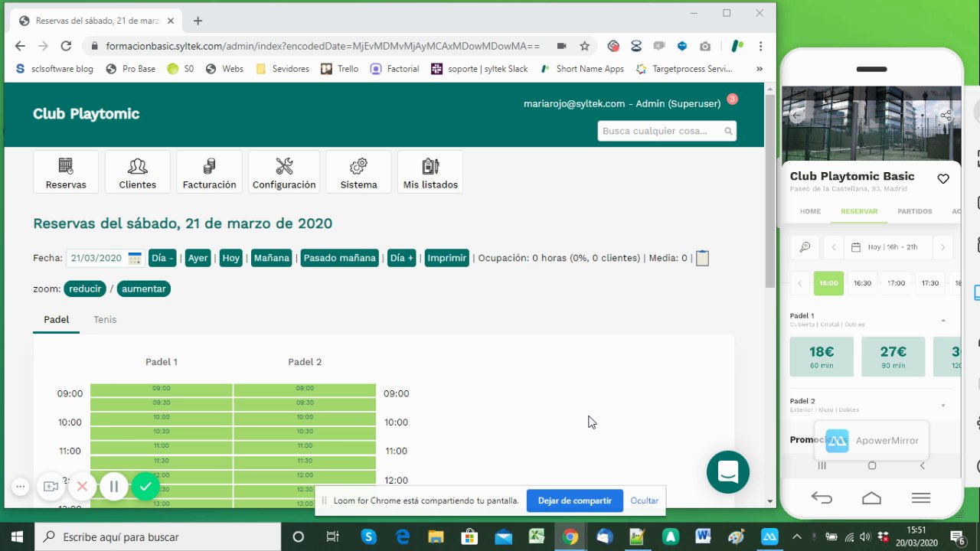
Task: Switch to the Padel tab
Action: [57, 320]
